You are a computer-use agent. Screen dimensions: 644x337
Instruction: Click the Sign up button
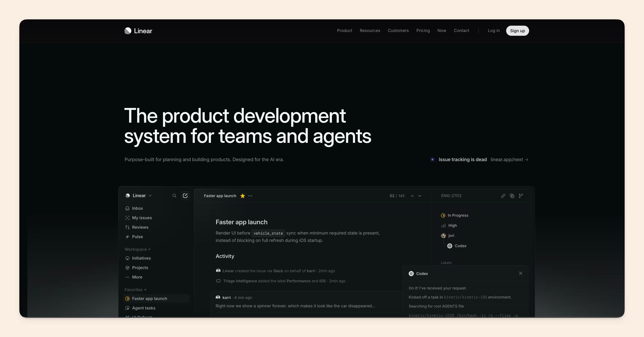click(517, 31)
